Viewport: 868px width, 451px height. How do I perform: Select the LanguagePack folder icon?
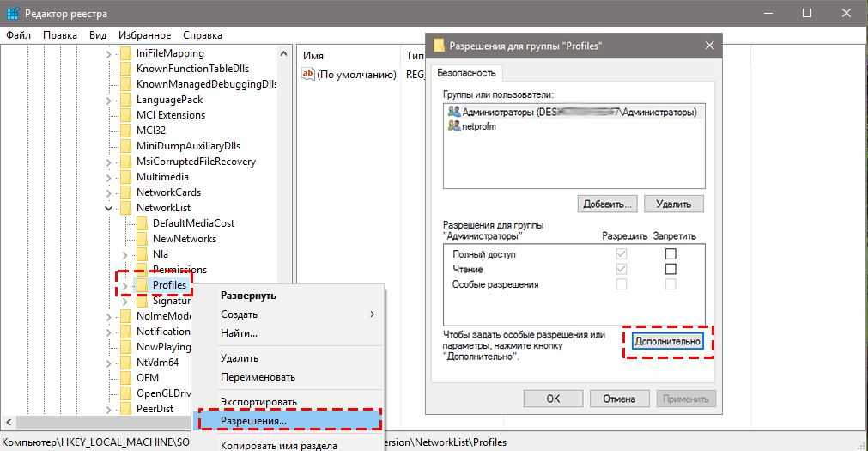(126, 100)
